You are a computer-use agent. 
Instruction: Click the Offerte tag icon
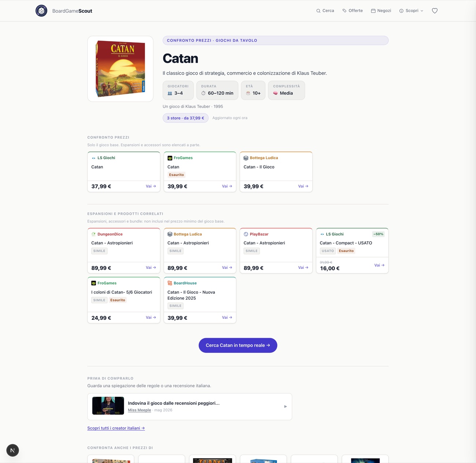(345, 11)
